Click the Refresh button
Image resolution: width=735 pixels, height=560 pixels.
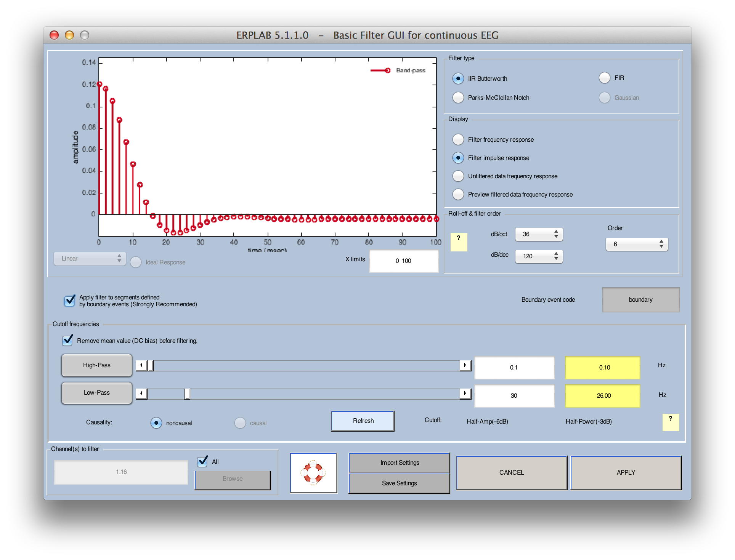(x=363, y=421)
